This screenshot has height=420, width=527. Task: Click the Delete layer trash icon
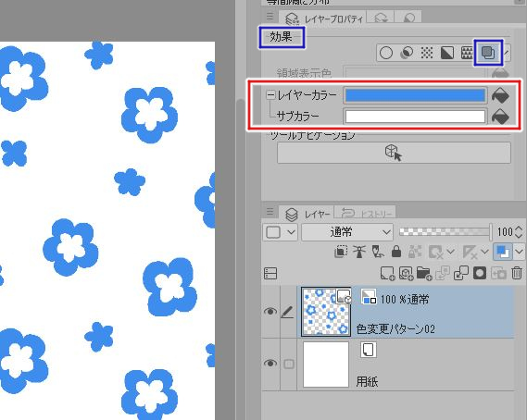click(x=517, y=273)
